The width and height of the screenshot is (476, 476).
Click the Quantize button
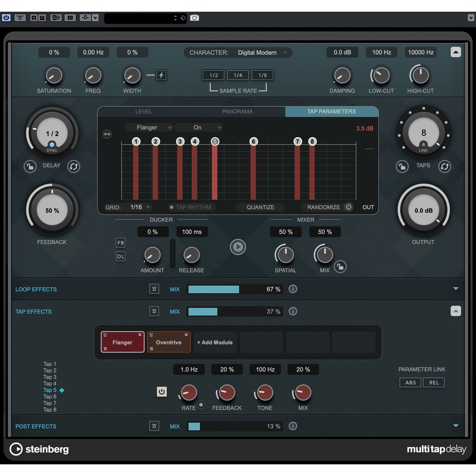pyautogui.click(x=260, y=207)
